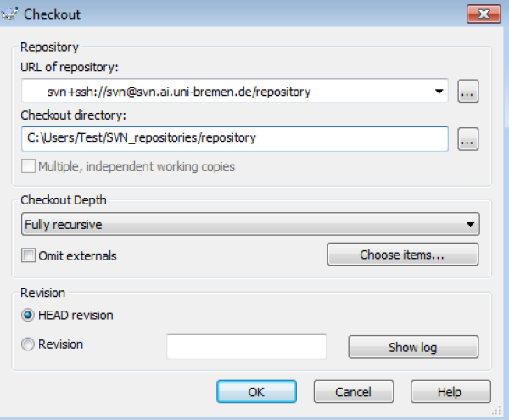Toggle the Omit externals checkbox

(30, 255)
